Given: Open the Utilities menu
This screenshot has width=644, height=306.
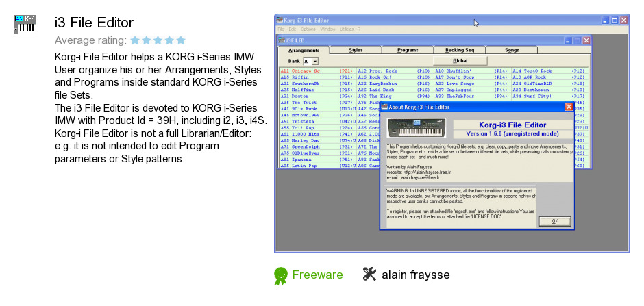Looking at the screenshot, I should [x=347, y=29].
